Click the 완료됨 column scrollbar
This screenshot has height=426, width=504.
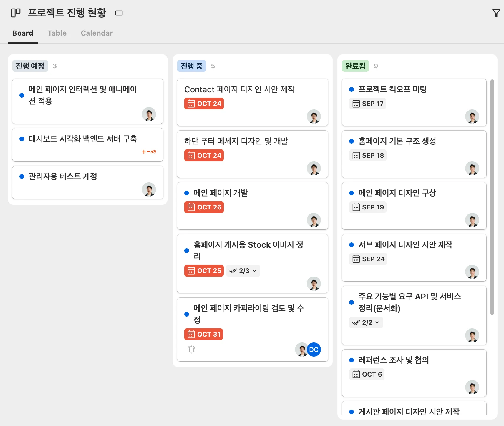(492, 197)
